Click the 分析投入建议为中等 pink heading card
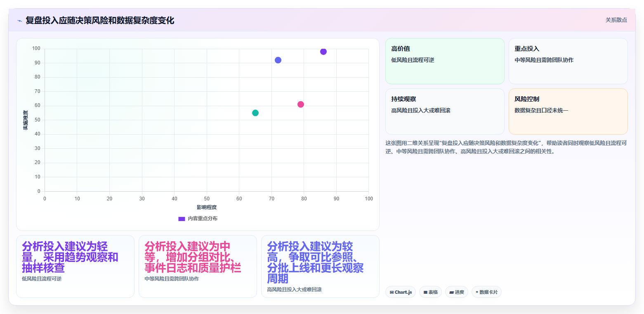Screen dimensions: 644x314 [x=198, y=266]
